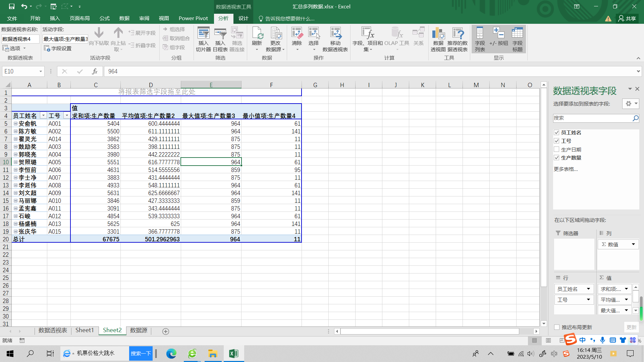Open the 员工姓名 column filter dropdown

[x=43, y=116]
